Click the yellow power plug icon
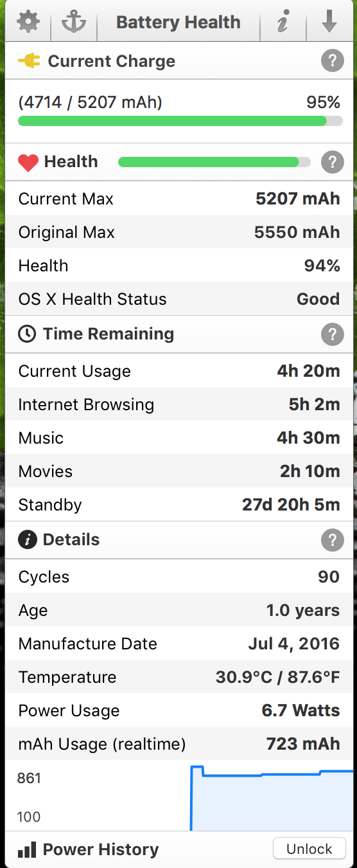This screenshot has height=868, width=357. click(x=30, y=61)
